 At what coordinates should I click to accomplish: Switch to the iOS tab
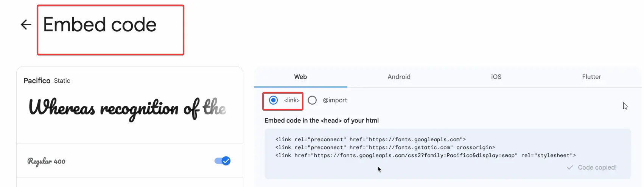(496, 77)
